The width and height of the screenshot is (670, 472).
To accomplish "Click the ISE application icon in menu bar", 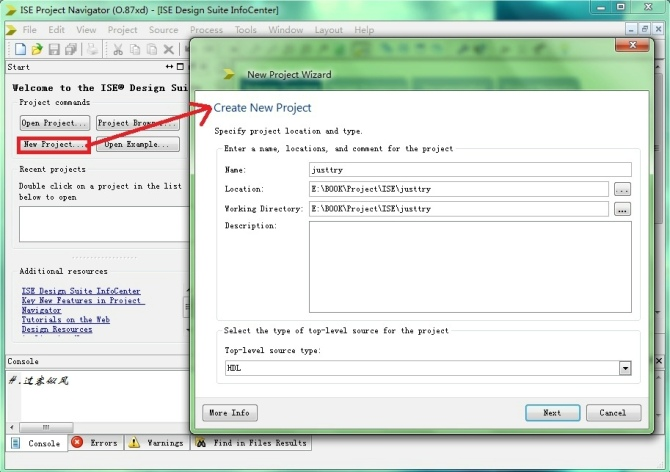I will 12,30.
